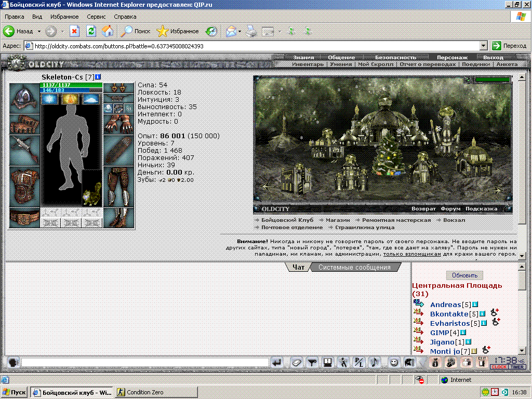Switch to Системные сообщения tab

[354, 268]
